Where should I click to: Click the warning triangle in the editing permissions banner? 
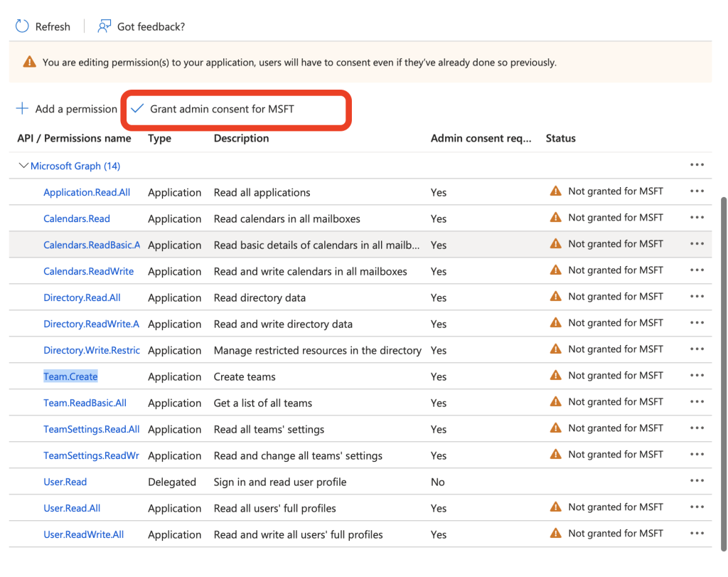[29, 62]
